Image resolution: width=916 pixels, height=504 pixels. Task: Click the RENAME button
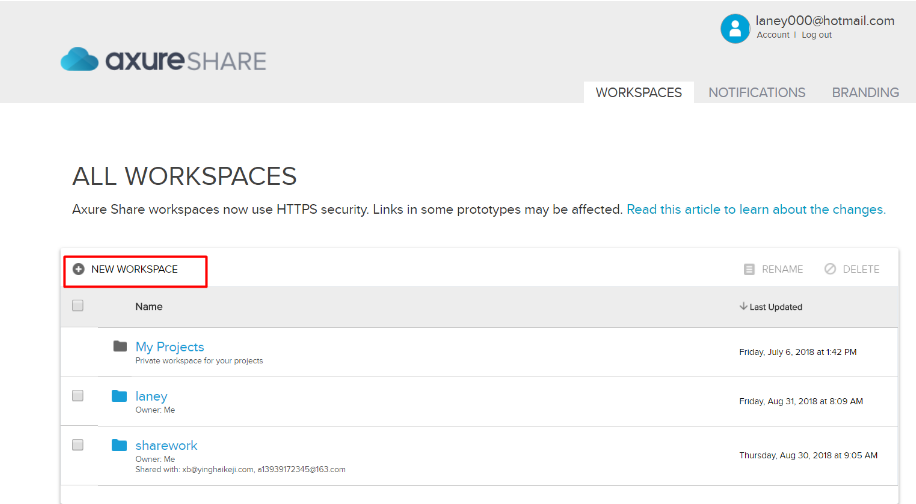773,269
